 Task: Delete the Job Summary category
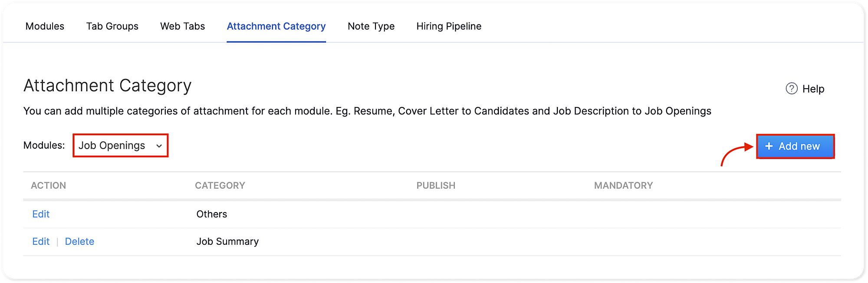(x=79, y=241)
